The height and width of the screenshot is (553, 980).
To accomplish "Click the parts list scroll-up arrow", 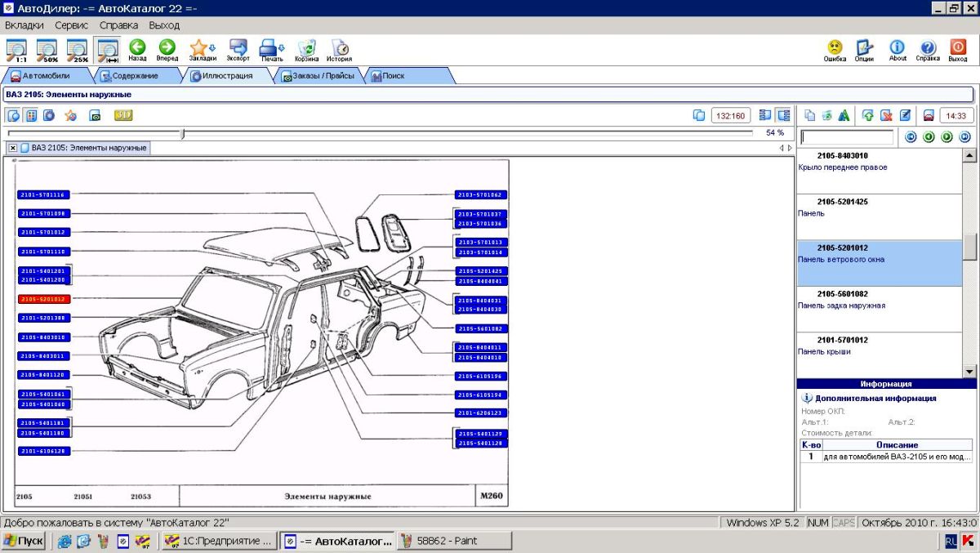I will click(x=969, y=155).
